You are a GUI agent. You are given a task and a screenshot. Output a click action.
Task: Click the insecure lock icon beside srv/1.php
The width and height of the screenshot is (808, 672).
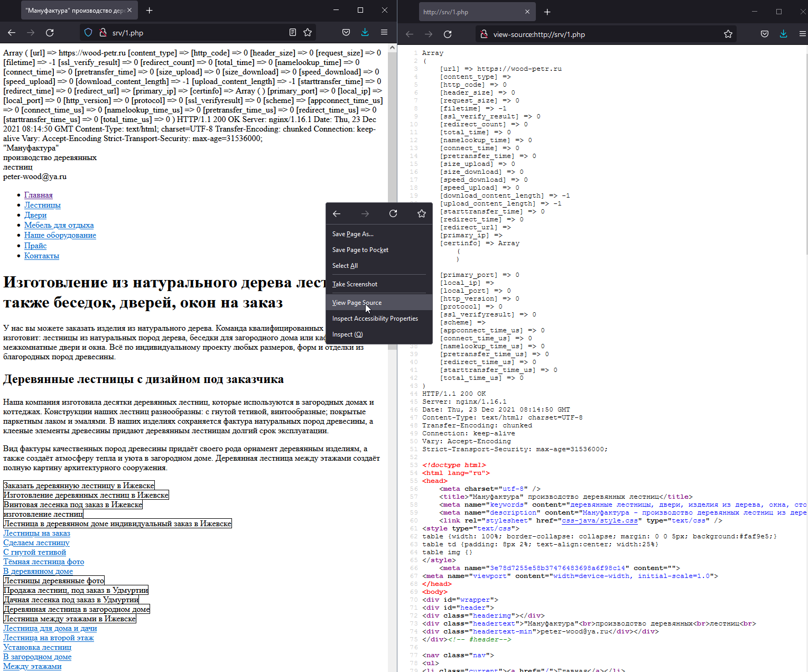103,33
